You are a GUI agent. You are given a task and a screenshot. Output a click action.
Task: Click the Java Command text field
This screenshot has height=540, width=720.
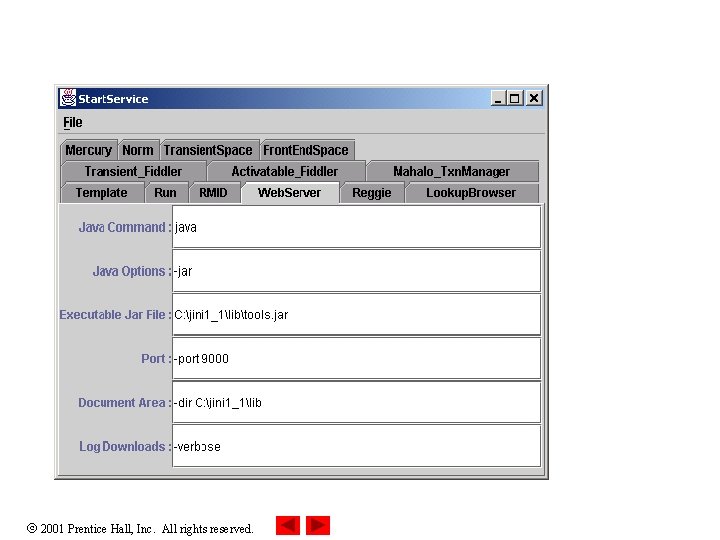[356, 227]
